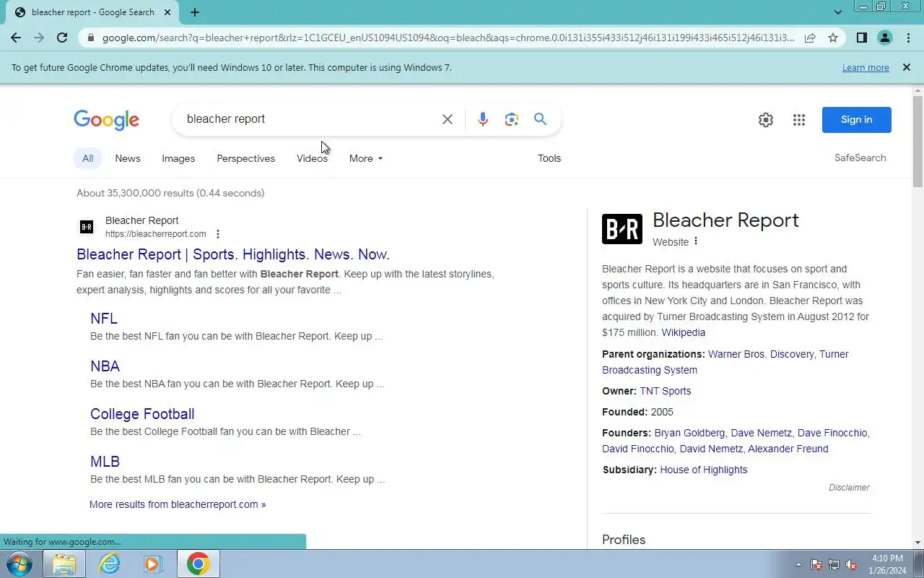Expand the Chrome tab search chevron
Screen dimensions: 924x578
[838, 12]
